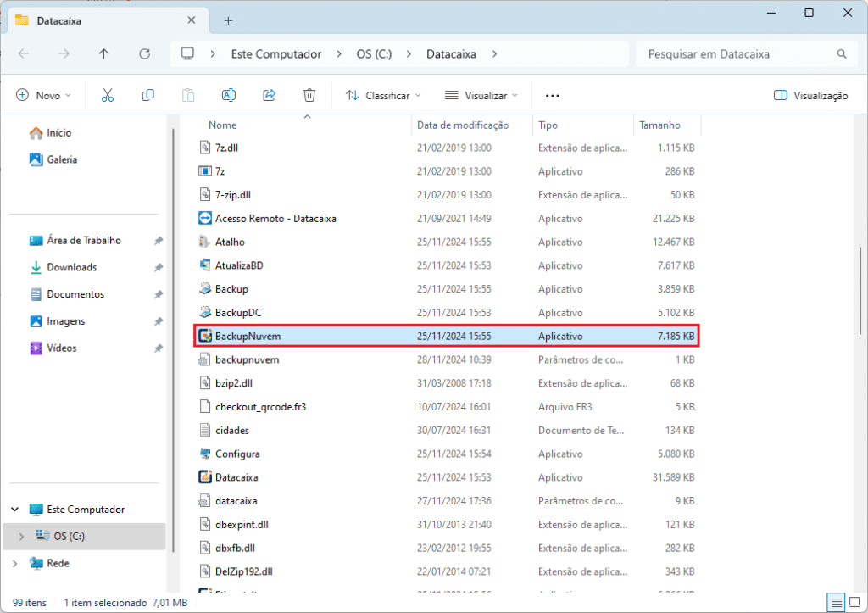Open the See more options menu
The width and height of the screenshot is (868, 613).
[552, 95]
